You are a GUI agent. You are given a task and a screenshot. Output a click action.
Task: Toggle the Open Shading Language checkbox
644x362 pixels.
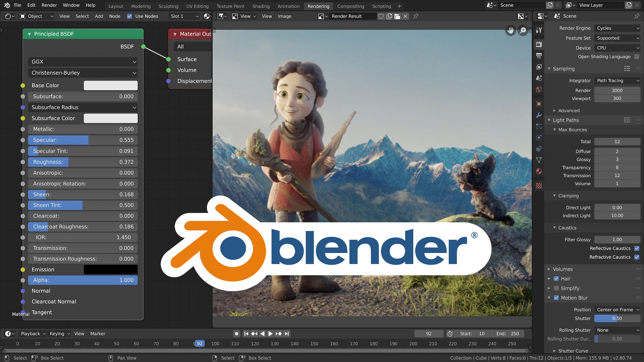[x=637, y=57]
